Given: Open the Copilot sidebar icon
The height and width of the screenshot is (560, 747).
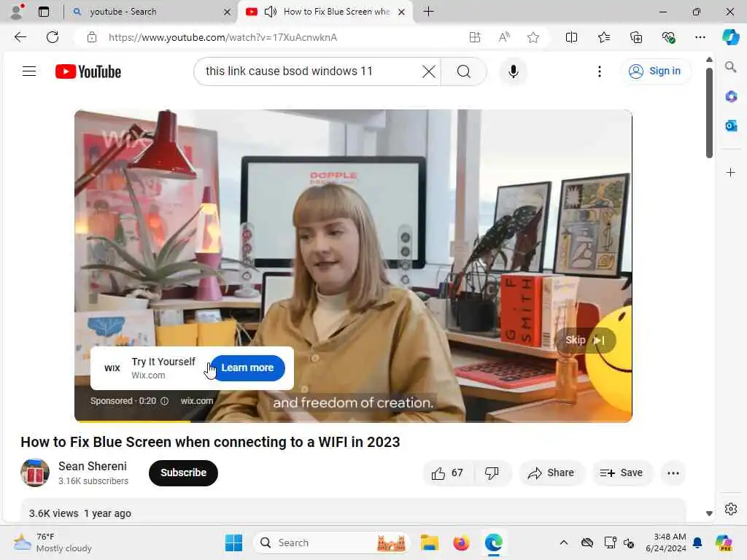Looking at the screenshot, I should tap(730, 37).
